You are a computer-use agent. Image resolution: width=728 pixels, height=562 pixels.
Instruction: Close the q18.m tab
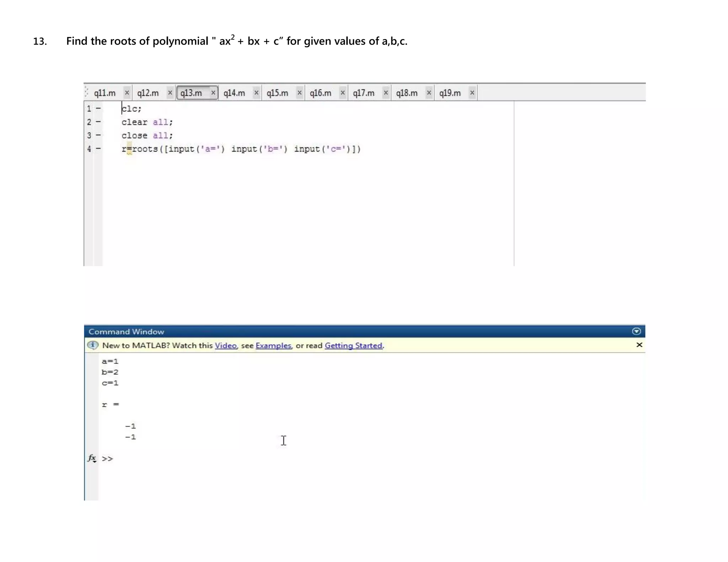coord(429,93)
